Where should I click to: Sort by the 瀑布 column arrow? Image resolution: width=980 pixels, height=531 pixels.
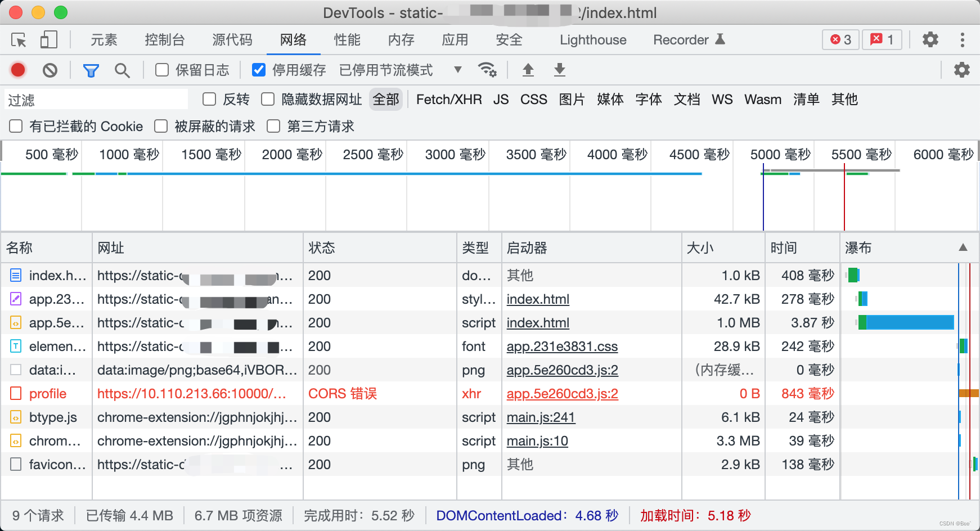point(963,248)
